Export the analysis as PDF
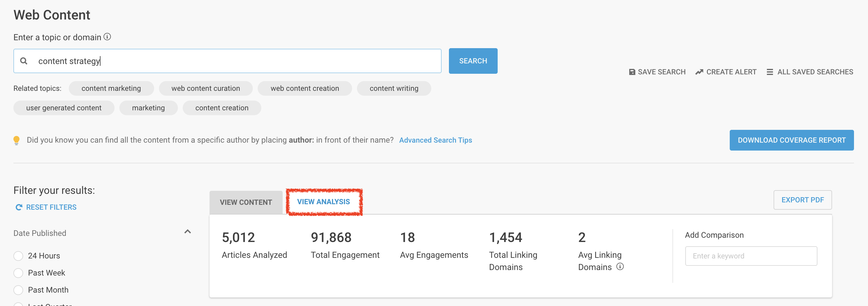This screenshot has width=868, height=306. pos(802,200)
